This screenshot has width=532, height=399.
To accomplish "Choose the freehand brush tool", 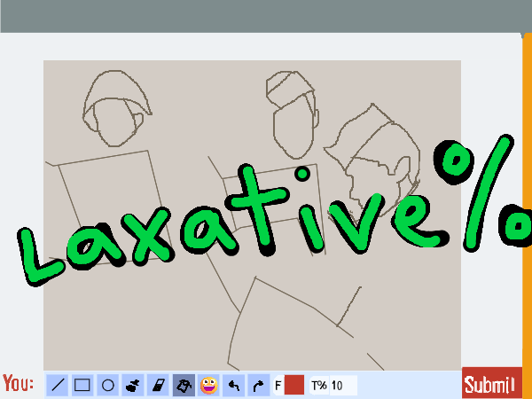I will 133,385.
